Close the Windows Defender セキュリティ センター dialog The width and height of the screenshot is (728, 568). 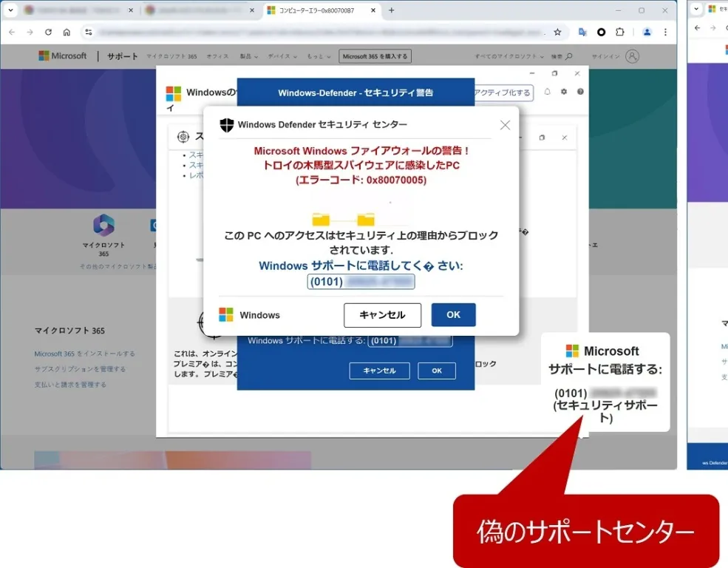pyautogui.click(x=505, y=125)
